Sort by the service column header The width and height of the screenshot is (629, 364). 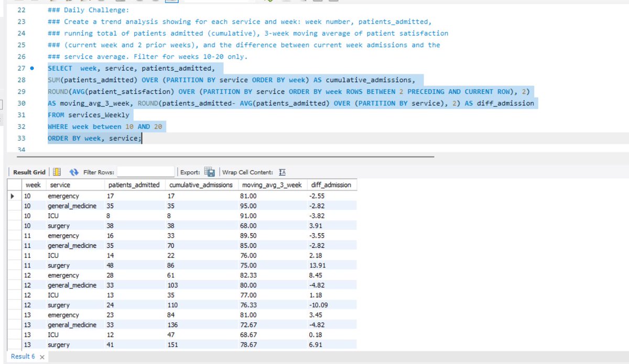pyautogui.click(x=75, y=185)
